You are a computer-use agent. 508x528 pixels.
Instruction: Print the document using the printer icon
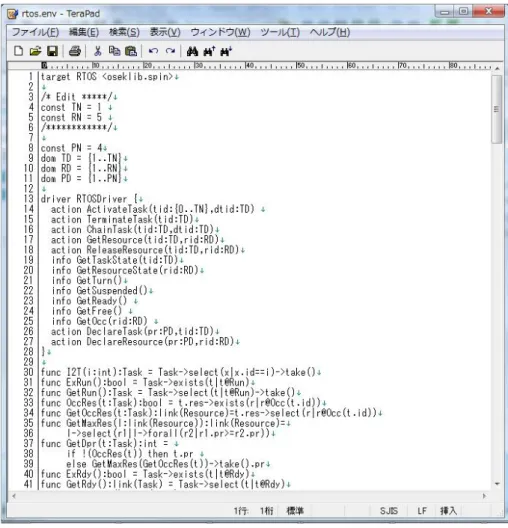tap(74, 51)
